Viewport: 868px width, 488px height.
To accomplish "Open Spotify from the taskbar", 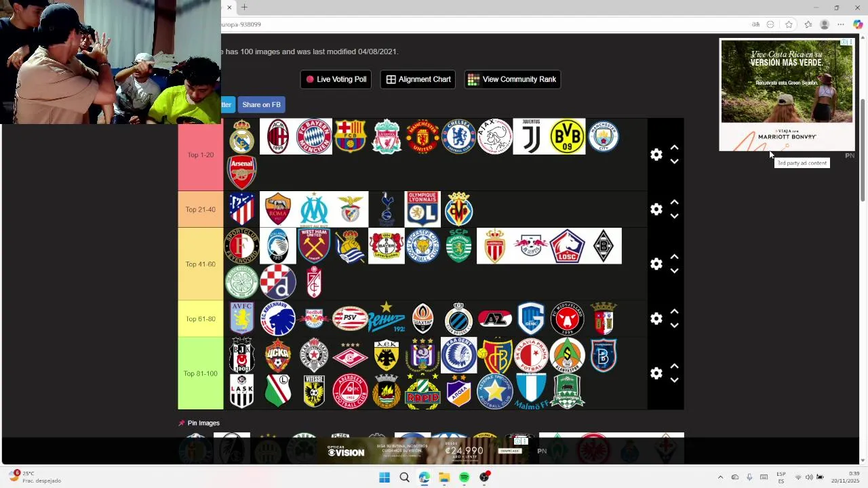I will pyautogui.click(x=464, y=477).
